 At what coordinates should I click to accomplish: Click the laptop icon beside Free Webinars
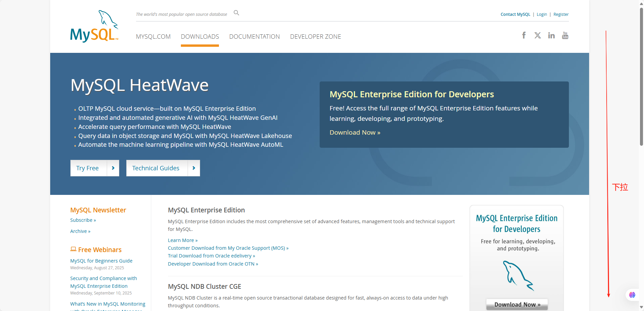tap(73, 249)
